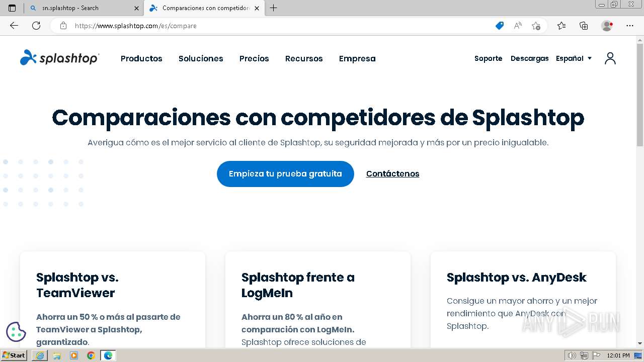The width and height of the screenshot is (644, 362).
Task: Open Internet Explorer from the taskbar
Action: [40, 355]
